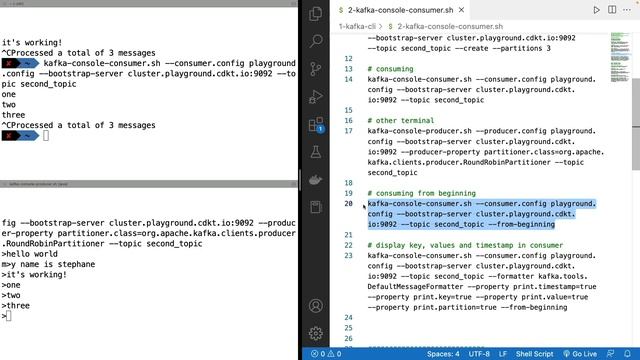
Task: Open Accounts menu in activity bar
Action: click(x=316, y=306)
